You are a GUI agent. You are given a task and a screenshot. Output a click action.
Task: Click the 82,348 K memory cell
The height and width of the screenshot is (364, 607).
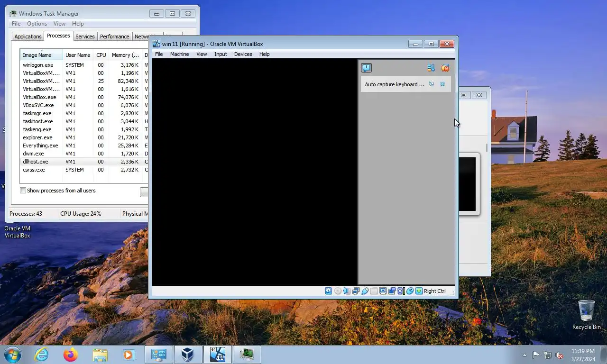pos(128,81)
